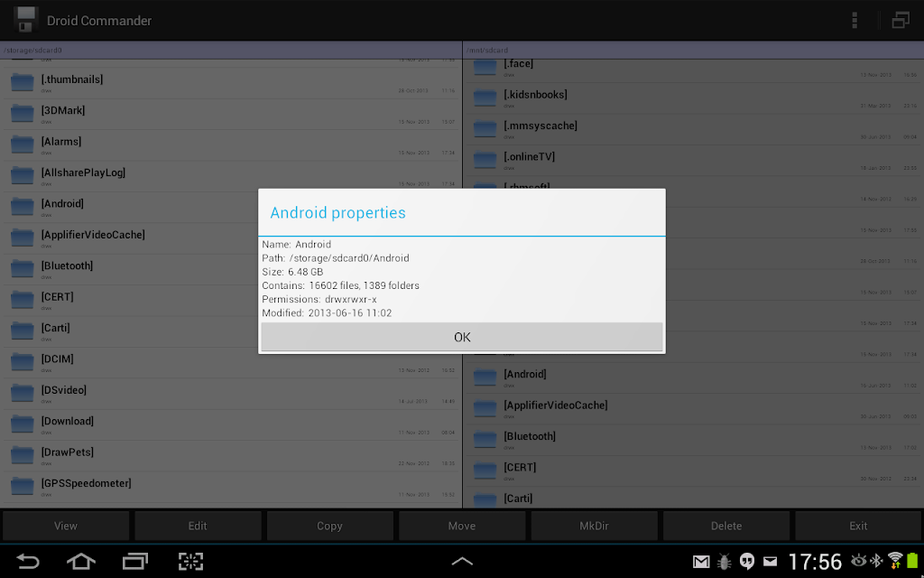Screen dimensions: 924x578
Task: Tap the /storage/sdcard0 path bar
Action: tap(231, 51)
